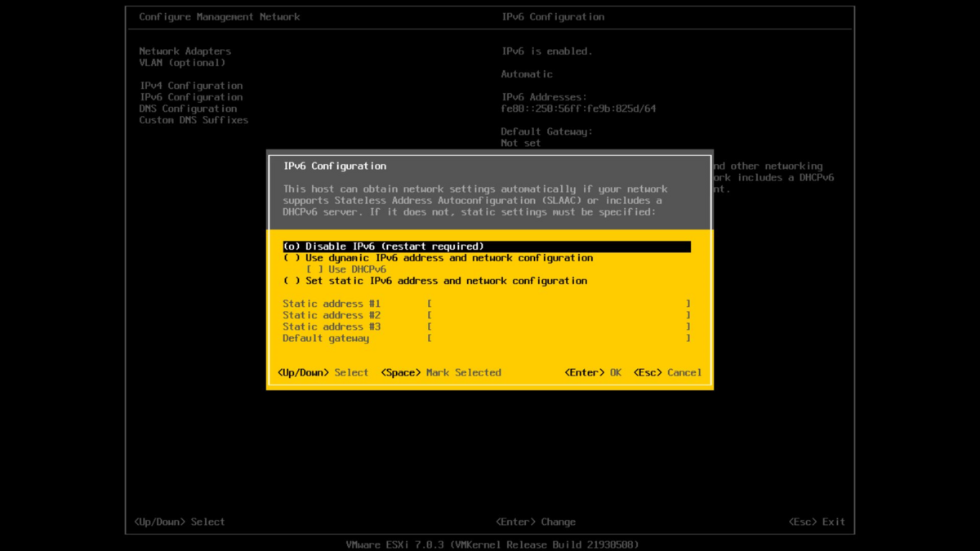980x551 pixels.
Task: Open VLAN (optional) menu entry
Action: pyautogui.click(x=182, y=63)
